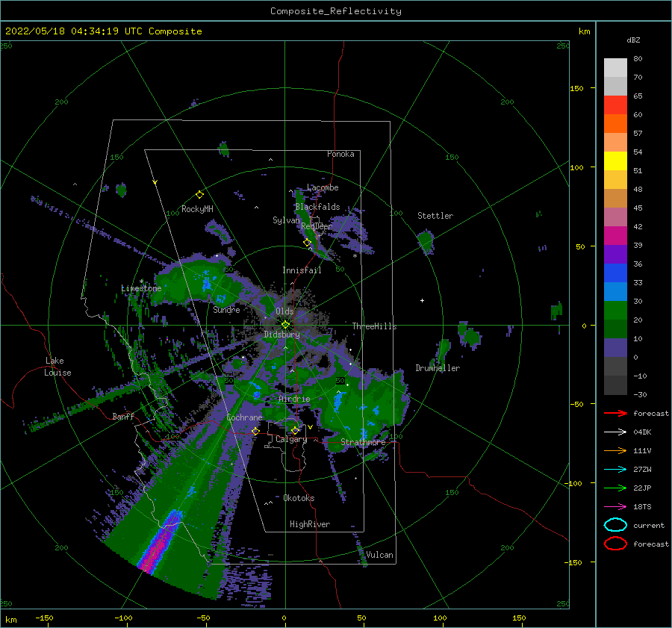This screenshot has height=628, width=672.
Task: Click the Lake Louise label
Action: tap(57, 367)
